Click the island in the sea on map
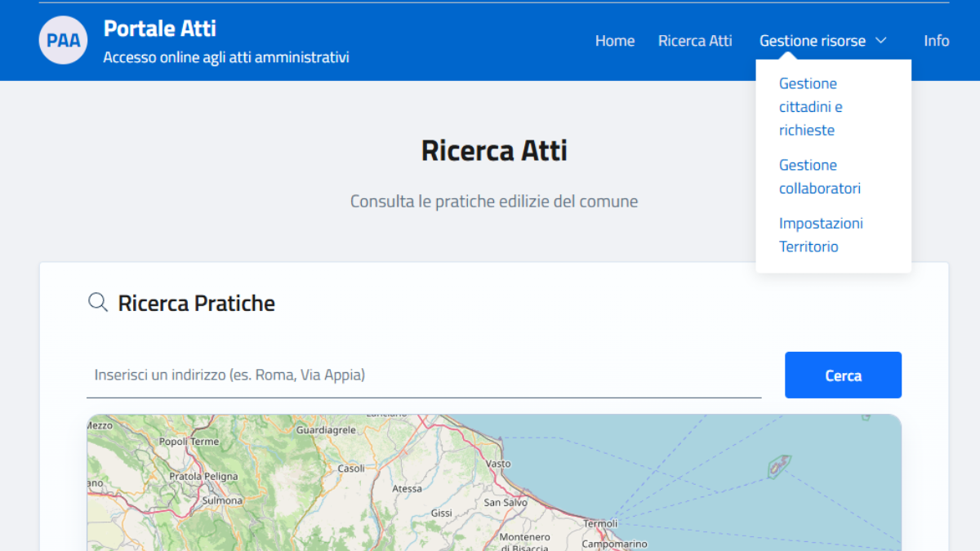Screen dimensions: 980x551 click(780, 467)
